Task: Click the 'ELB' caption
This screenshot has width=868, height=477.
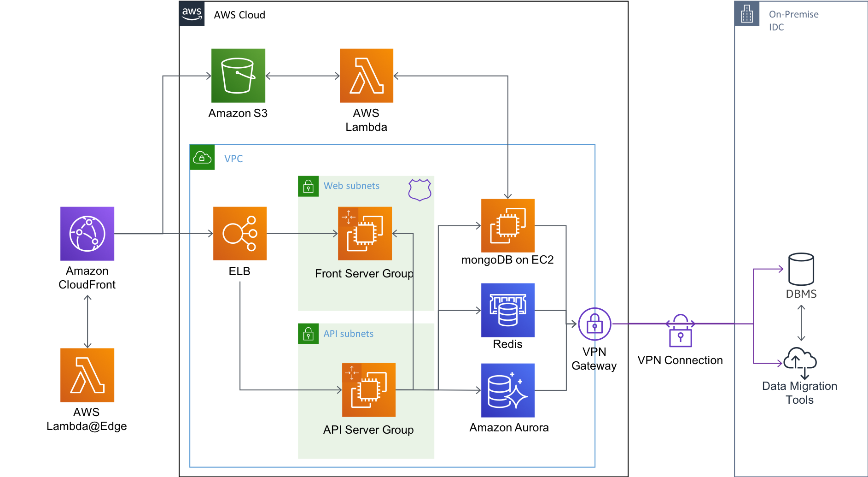Action: click(239, 271)
